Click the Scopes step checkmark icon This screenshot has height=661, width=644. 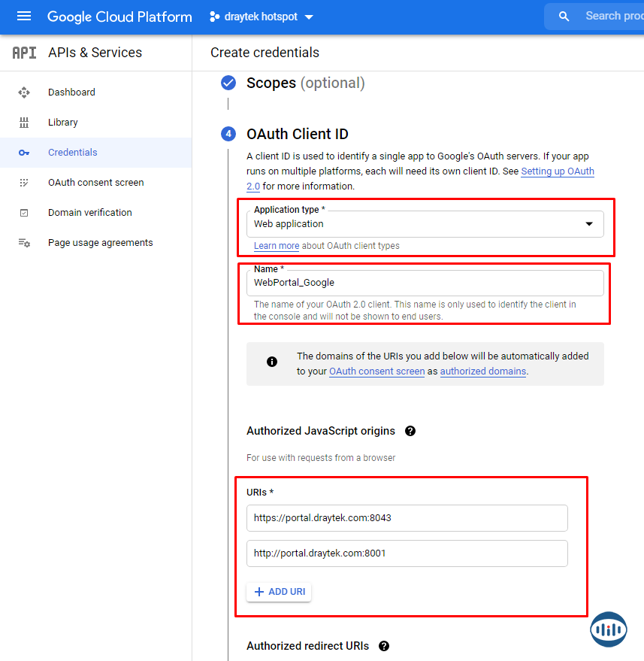tap(228, 83)
